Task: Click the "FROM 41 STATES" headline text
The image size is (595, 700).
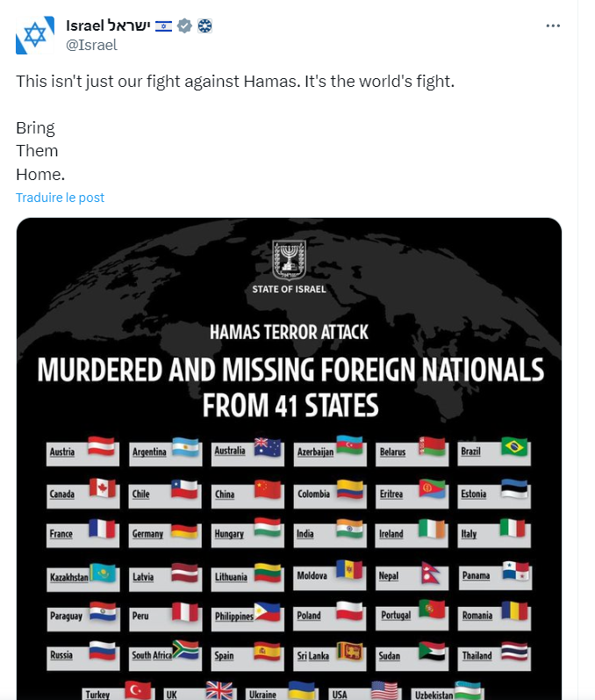Action: [x=290, y=407]
